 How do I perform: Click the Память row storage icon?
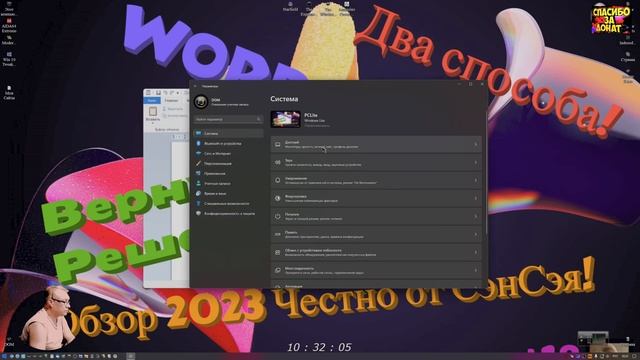coord(278,234)
